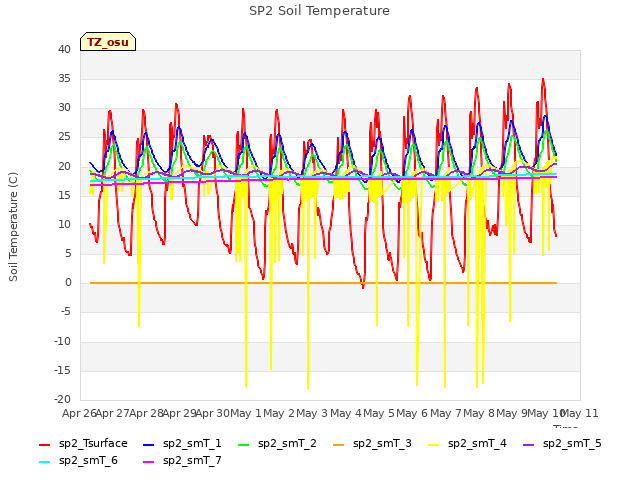Click the Apr 27 x-axis date label
Screen dimensions: 640x480
pos(113,414)
